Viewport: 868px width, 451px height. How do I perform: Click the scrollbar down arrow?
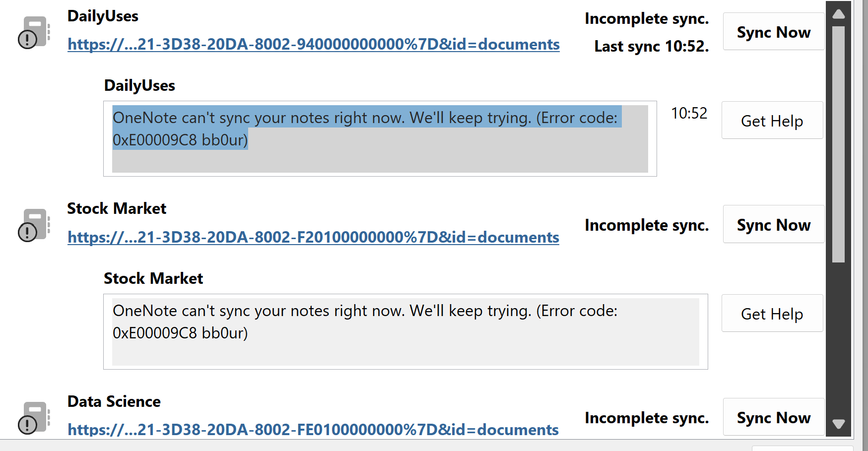point(839,424)
